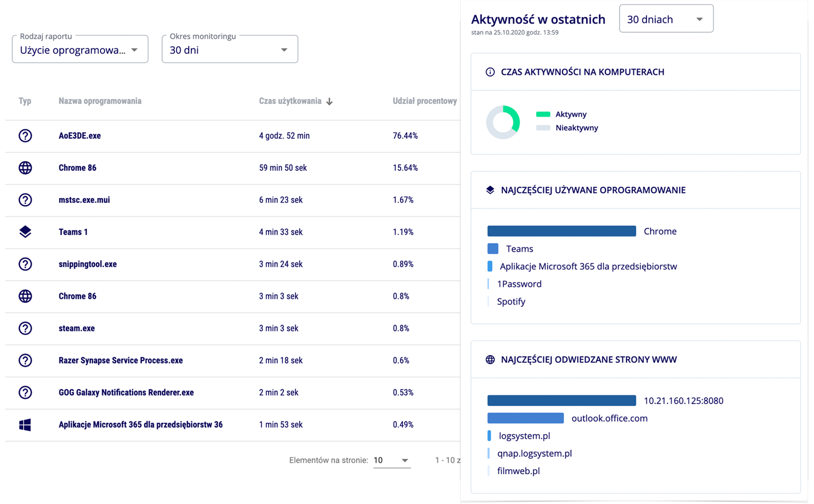814x504 pixels.
Task: Click the layers icon for Teams 1
Action: click(x=25, y=231)
